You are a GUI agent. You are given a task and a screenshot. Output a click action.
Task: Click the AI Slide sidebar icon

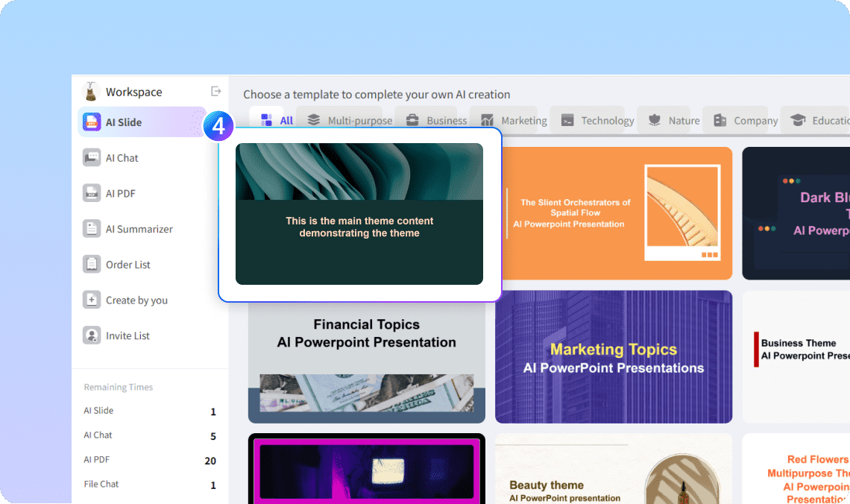pyautogui.click(x=92, y=122)
